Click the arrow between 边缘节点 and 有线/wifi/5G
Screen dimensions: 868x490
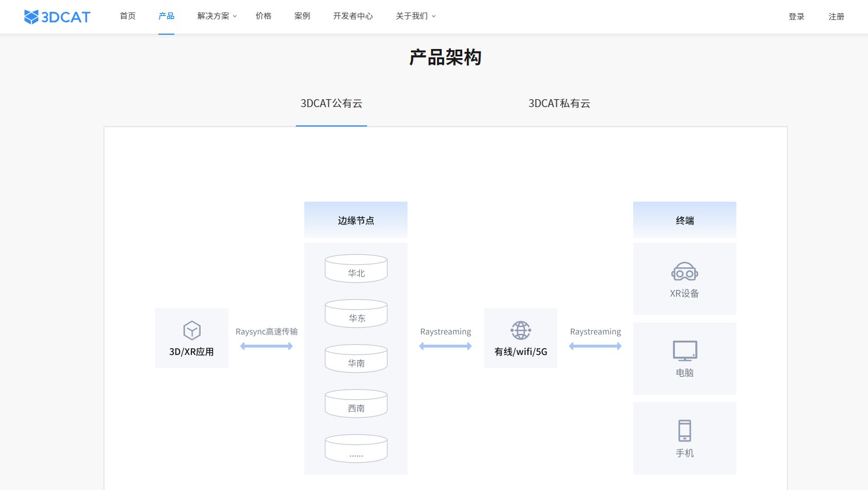[445, 346]
